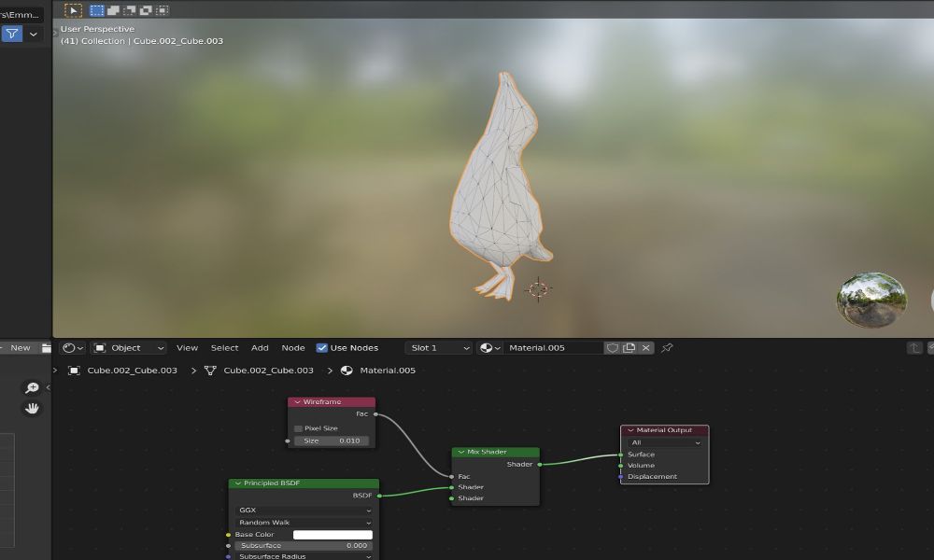Viewport: 934px width, 560px height.
Task: Unlink Material.005 with the X icon
Action: [x=645, y=348]
